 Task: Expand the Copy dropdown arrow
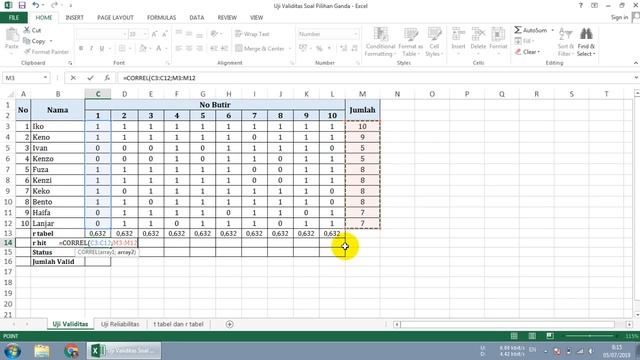click(51, 41)
